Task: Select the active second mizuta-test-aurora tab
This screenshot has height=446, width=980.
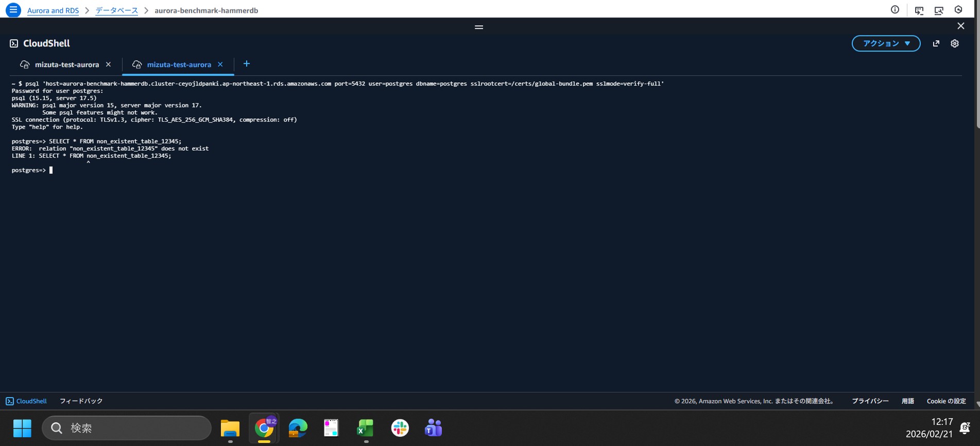Action: (178, 65)
